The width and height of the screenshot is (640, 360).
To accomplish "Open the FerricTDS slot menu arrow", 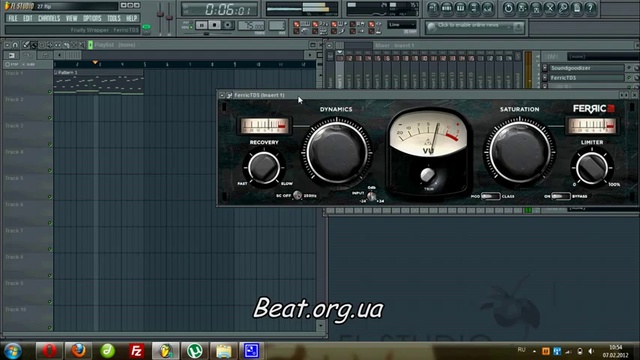I will 545,78.
